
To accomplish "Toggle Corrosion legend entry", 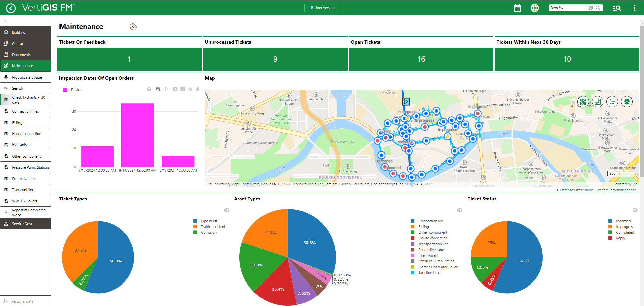I will click(x=205, y=232).
